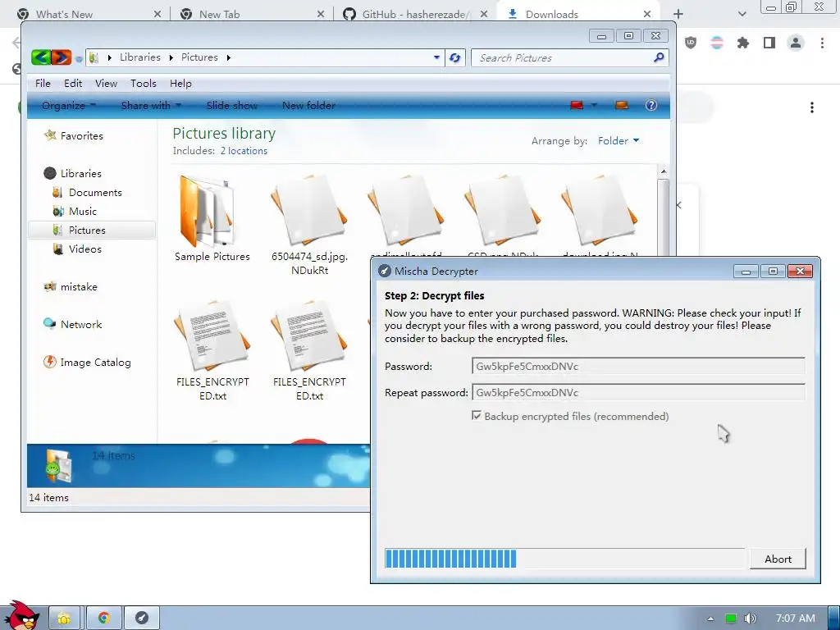Open File Explorer from the taskbar
Viewport: 840px width, 630px height.
[x=64, y=619]
